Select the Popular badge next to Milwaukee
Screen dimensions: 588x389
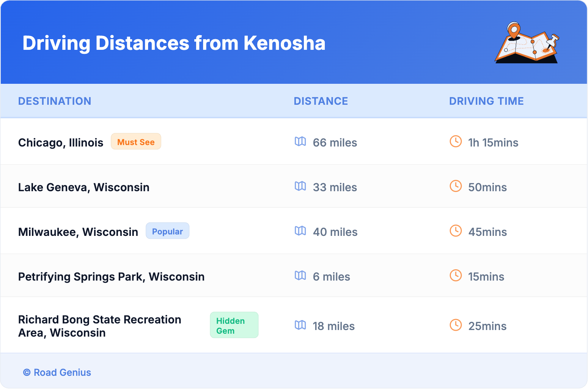(168, 231)
